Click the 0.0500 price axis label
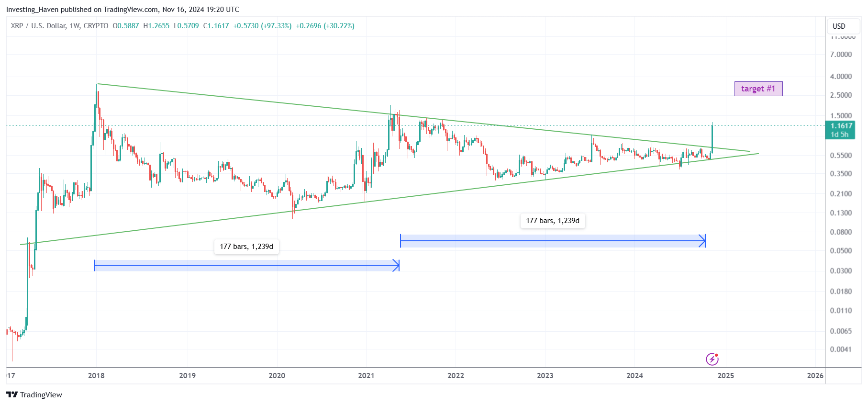 coord(841,251)
